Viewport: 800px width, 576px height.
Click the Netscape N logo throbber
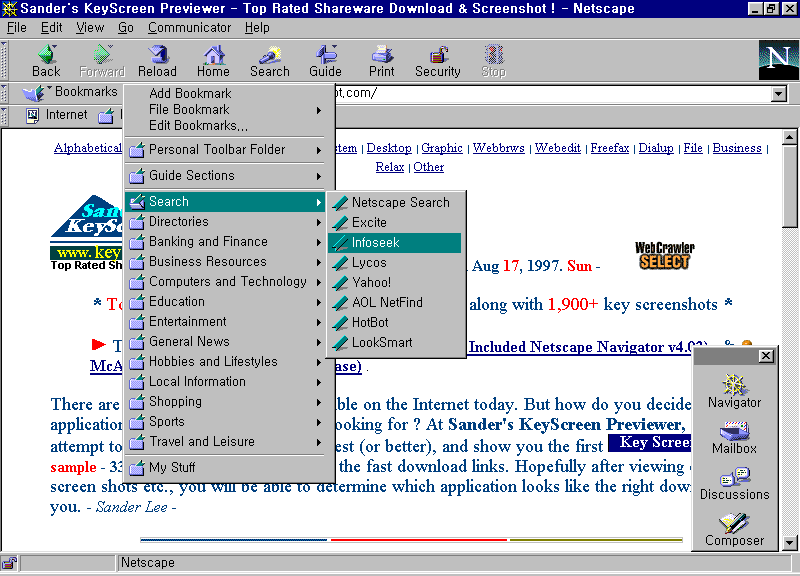778,59
